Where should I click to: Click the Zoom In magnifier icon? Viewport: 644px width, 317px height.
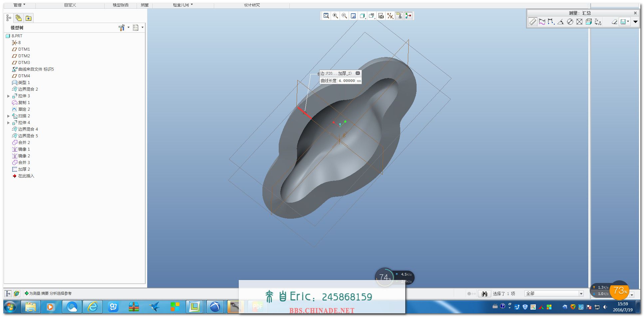(x=335, y=16)
